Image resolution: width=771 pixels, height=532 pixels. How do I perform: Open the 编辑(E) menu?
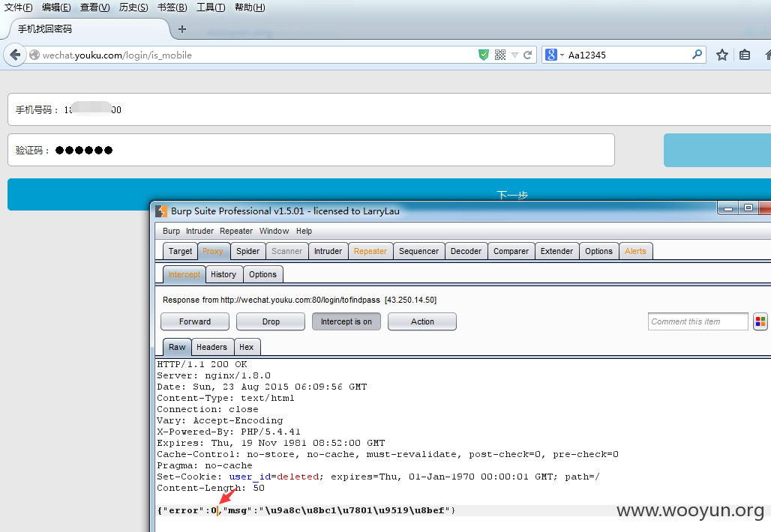pos(56,7)
